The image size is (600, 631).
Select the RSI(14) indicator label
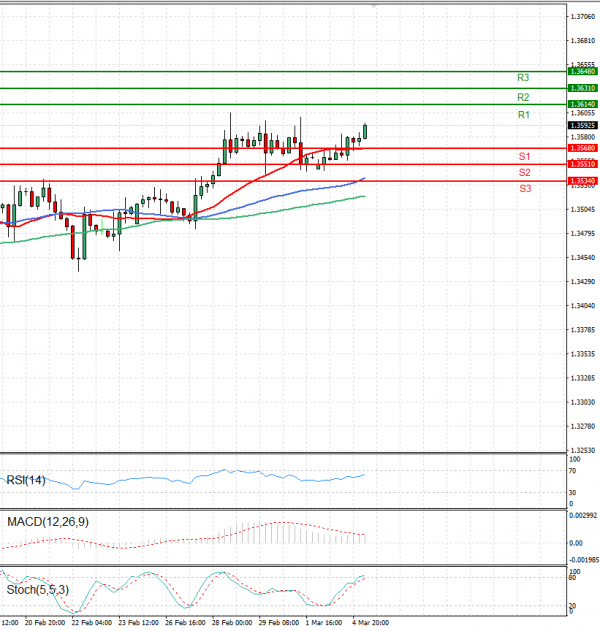tap(25, 480)
